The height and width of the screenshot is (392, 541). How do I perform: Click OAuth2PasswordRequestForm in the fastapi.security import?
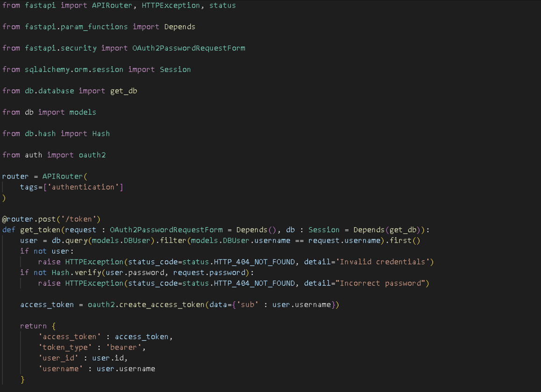click(x=188, y=48)
